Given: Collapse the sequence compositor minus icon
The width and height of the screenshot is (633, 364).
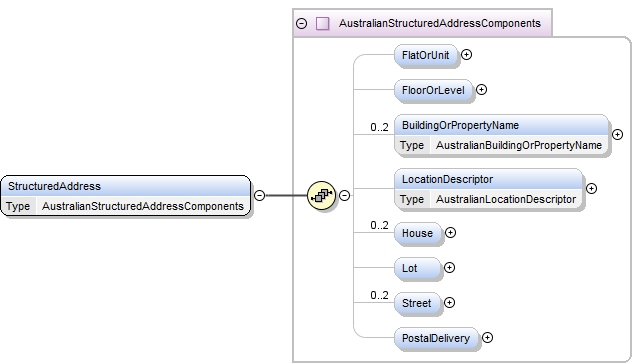Looking at the screenshot, I should 344,195.
